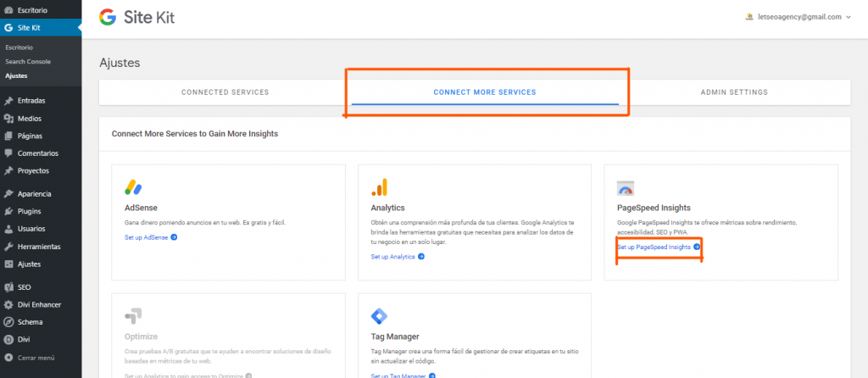Click the Site Kit G icon in sidebar
The height and width of the screenshot is (378, 868).
(x=8, y=28)
